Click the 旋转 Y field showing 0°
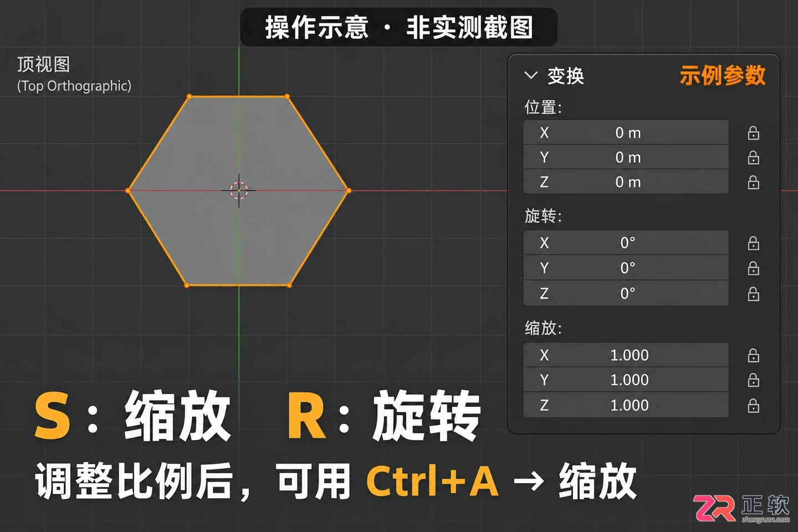This screenshot has width=798, height=532. [x=626, y=268]
